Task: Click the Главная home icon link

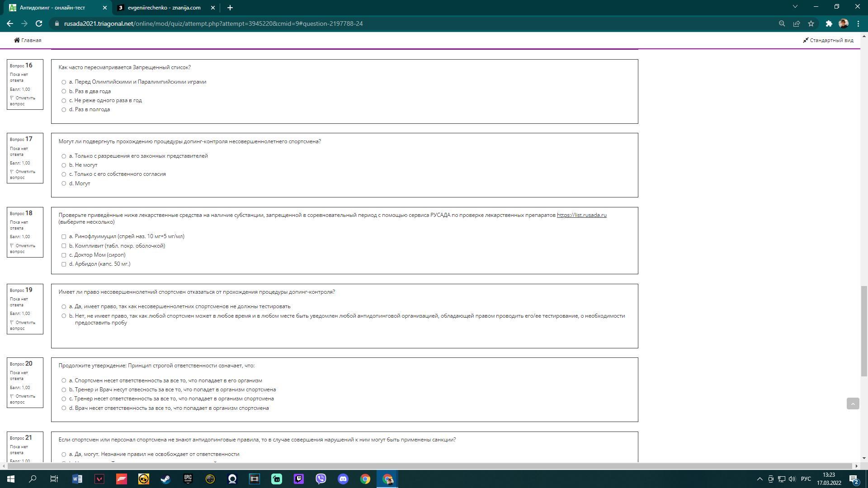Action: coord(28,40)
